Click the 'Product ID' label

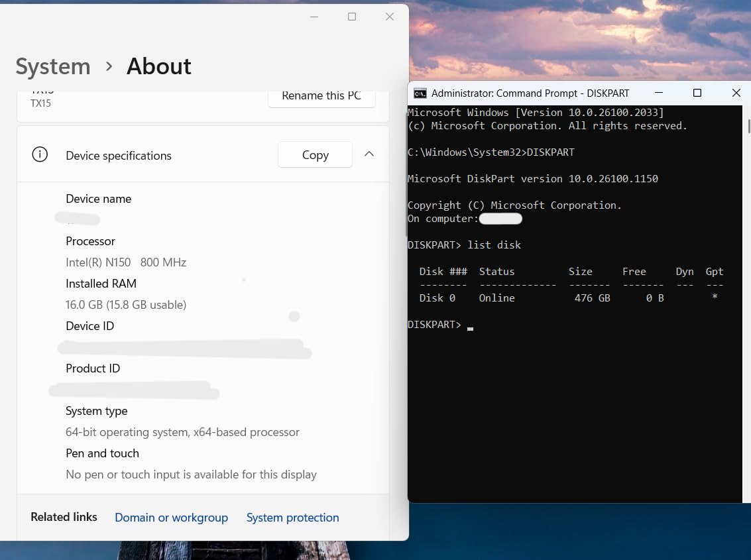coord(93,368)
